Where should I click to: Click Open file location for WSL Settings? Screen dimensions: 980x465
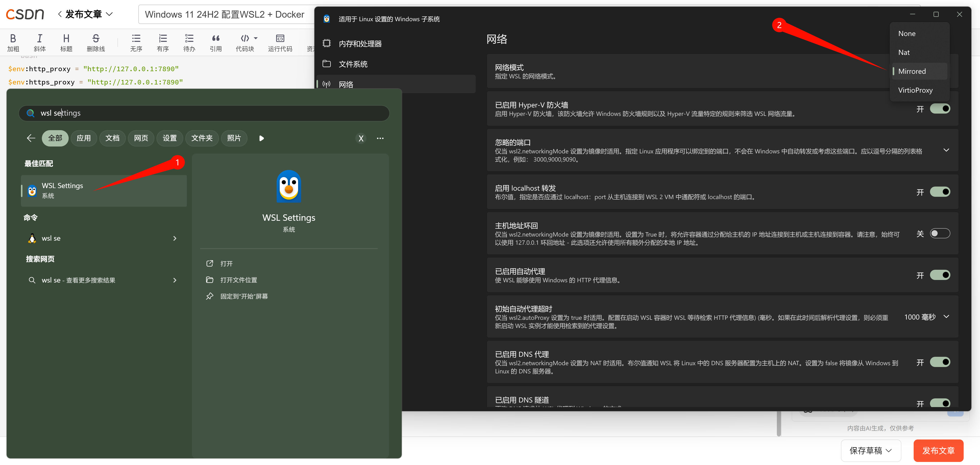click(x=238, y=280)
